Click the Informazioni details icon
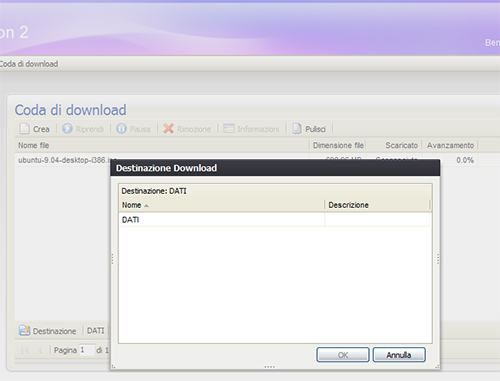 point(229,129)
